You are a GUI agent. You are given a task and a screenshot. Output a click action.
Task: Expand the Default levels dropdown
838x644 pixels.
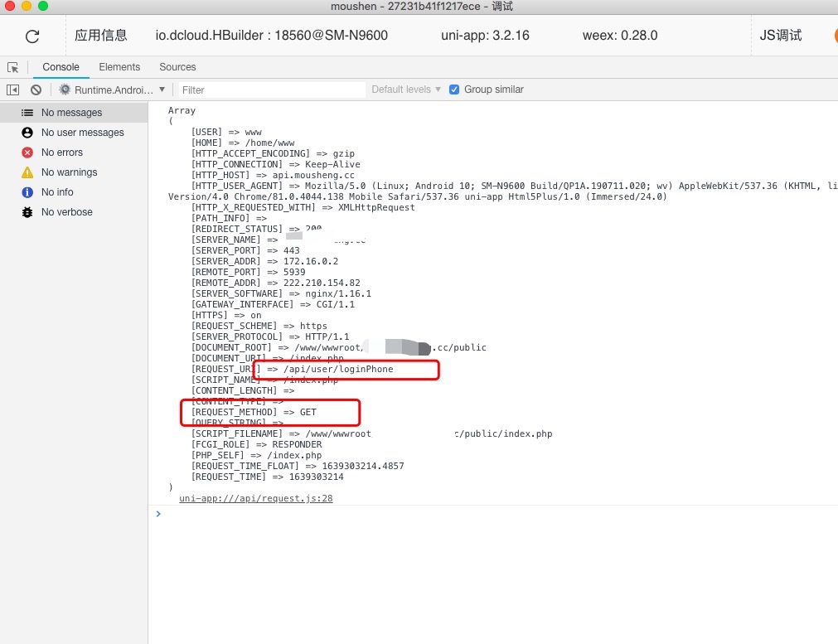pyautogui.click(x=406, y=90)
